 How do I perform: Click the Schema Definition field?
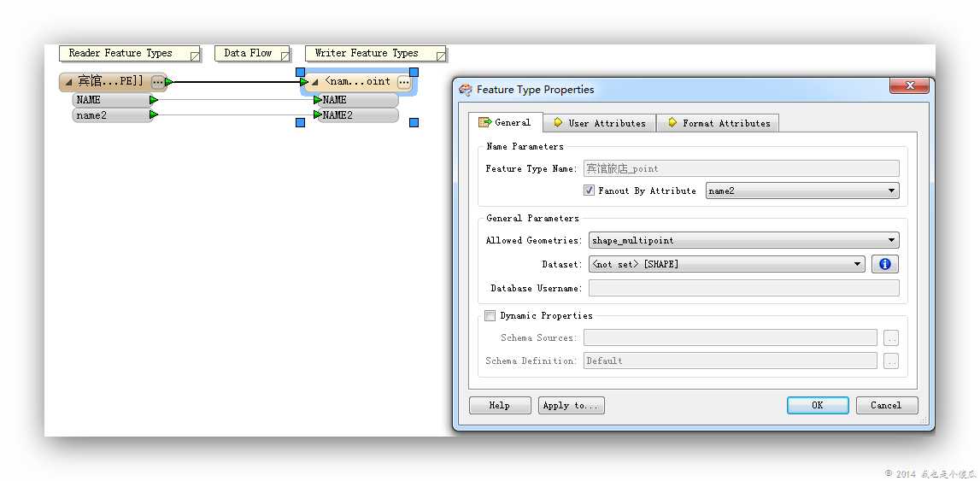pyautogui.click(x=730, y=361)
